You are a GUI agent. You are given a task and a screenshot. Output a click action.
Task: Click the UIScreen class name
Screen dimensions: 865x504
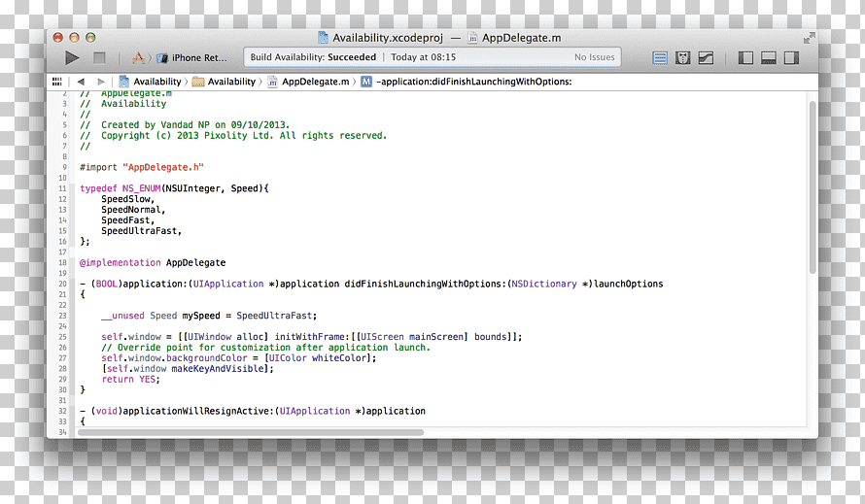[x=380, y=337]
